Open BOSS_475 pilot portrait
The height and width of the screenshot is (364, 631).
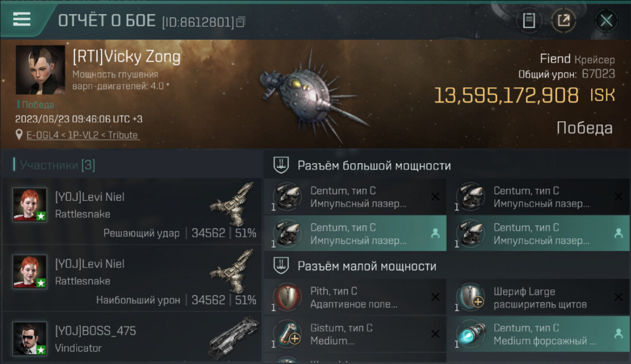pos(30,338)
